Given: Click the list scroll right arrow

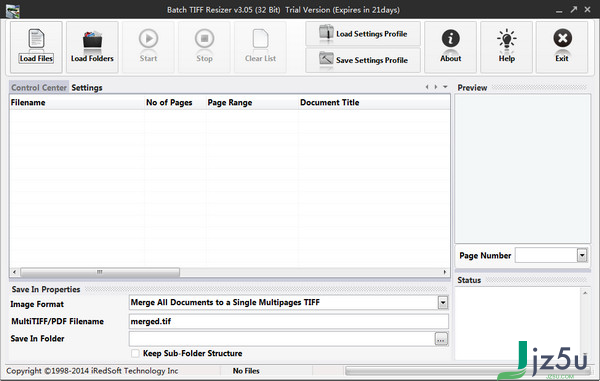Looking at the screenshot, I should click(x=444, y=272).
